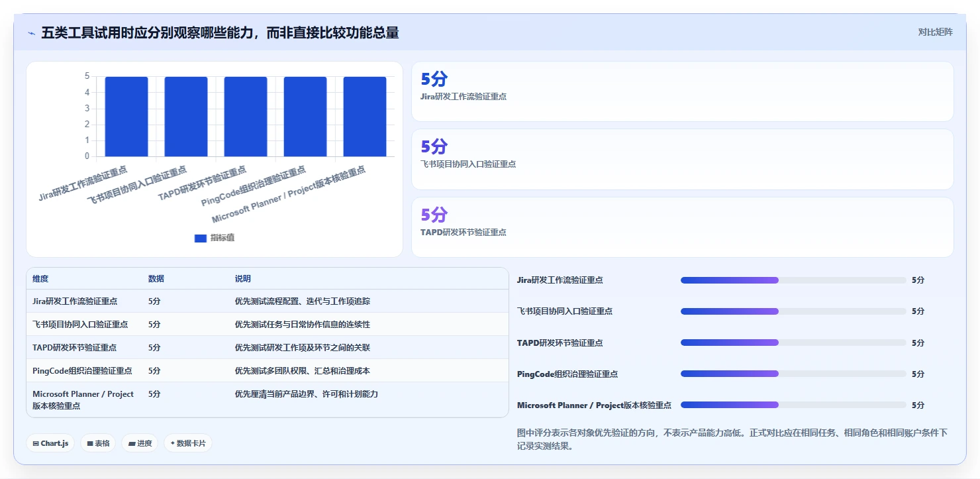Click the 5分 value beside the Microsoft Planner progress bar
Viewport: 980px width, 479px height.
point(918,405)
